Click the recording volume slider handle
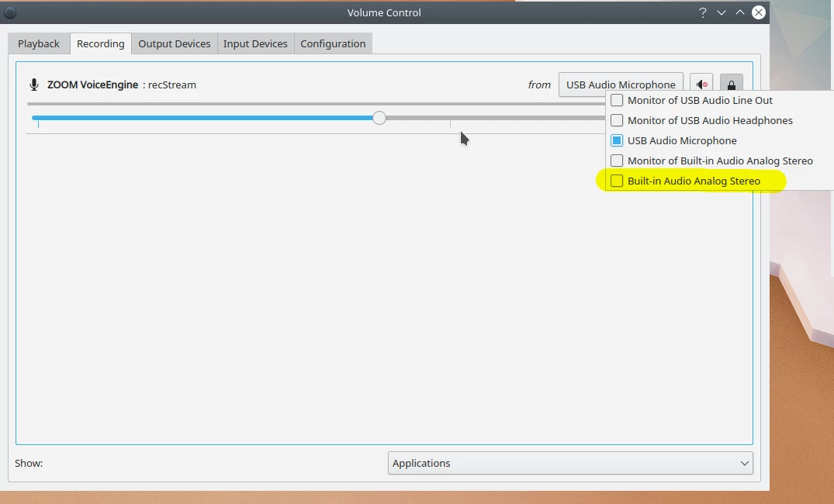 coord(379,118)
